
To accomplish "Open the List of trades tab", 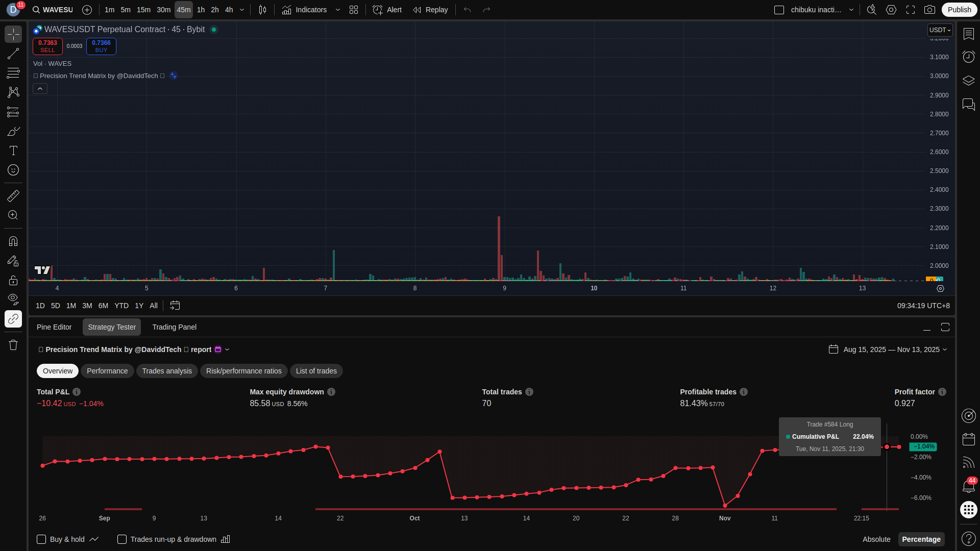I will click(x=316, y=371).
